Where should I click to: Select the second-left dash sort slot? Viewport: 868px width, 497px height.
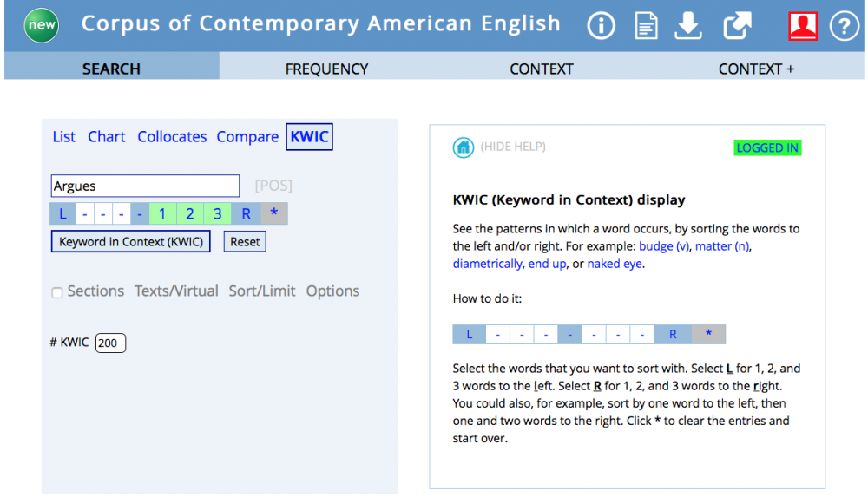coord(103,213)
